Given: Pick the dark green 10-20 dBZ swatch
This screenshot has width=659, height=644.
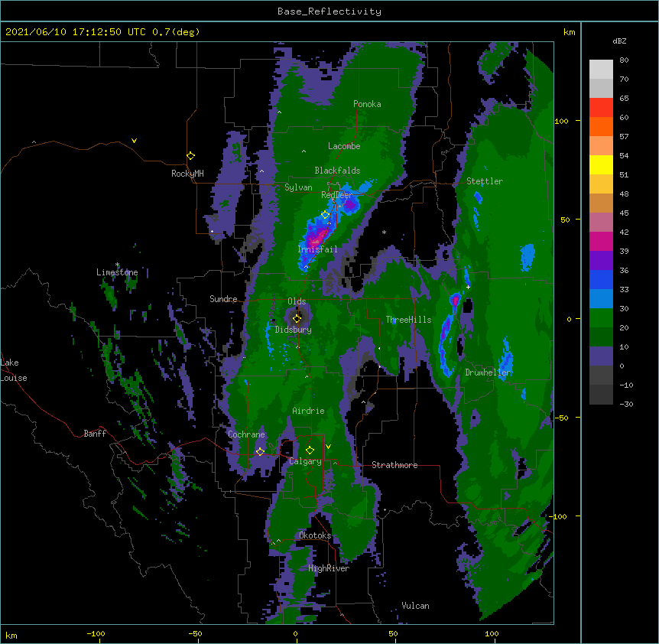Looking at the screenshot, I should [x=601, y=337].
